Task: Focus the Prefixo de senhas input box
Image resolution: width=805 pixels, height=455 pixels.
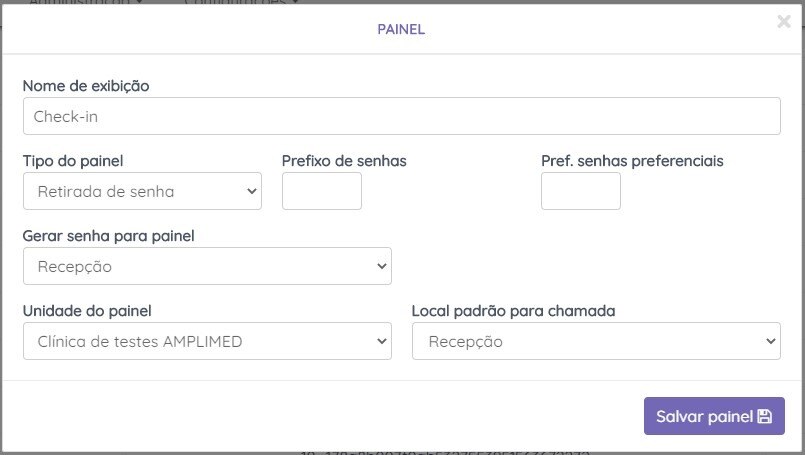Action: click(321, 191)
